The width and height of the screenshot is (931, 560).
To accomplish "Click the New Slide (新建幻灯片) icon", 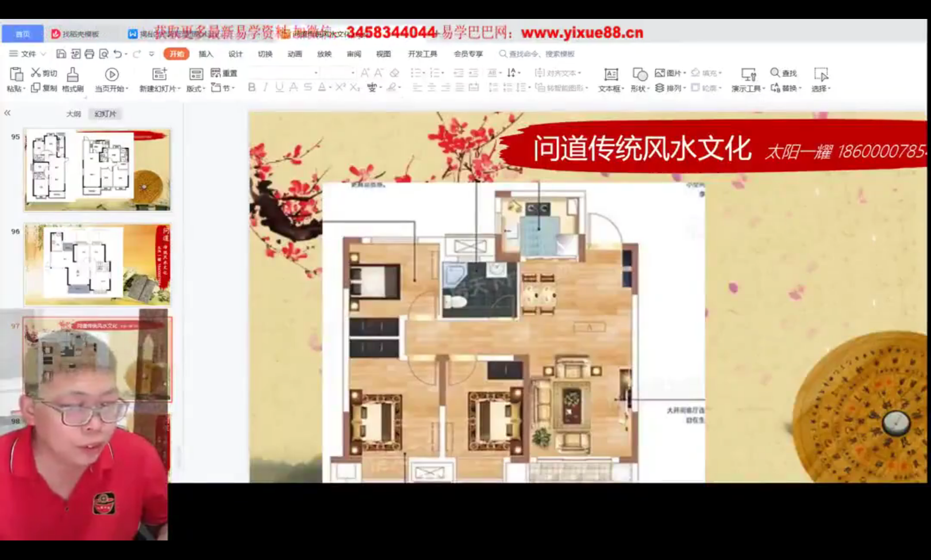I will (159, 74).
